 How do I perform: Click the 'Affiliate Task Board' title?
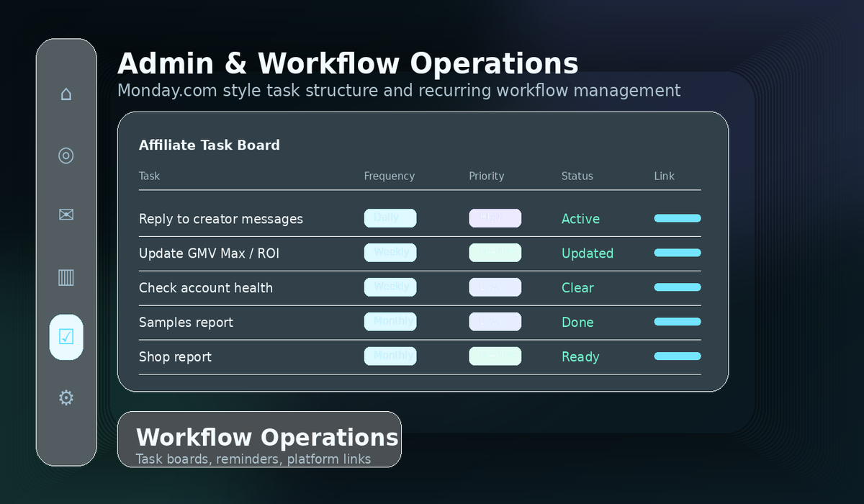pos(210,145)
